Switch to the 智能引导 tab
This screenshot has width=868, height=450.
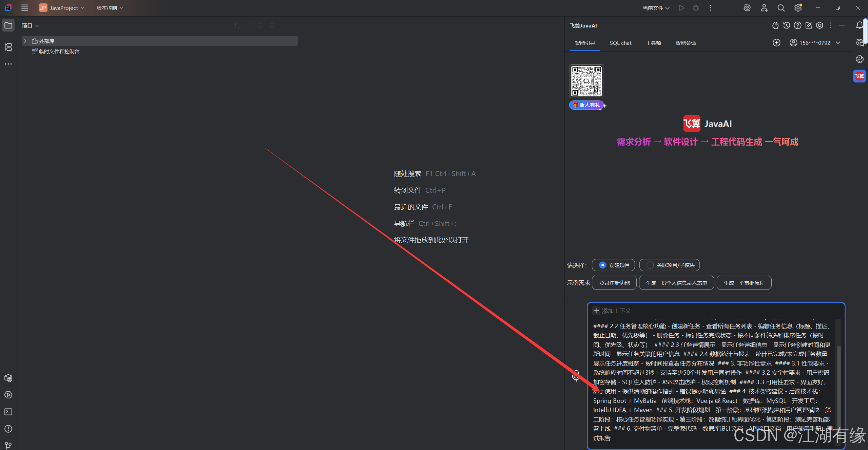pos(585,43)
